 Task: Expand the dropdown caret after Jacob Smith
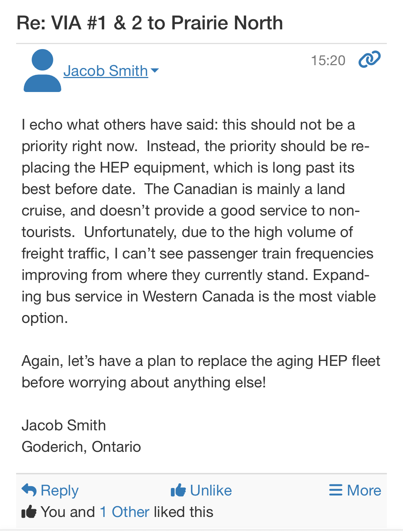point(155,71)
